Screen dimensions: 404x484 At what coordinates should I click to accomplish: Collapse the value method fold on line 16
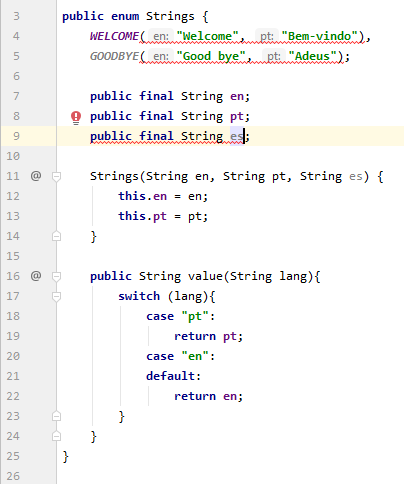56,276
